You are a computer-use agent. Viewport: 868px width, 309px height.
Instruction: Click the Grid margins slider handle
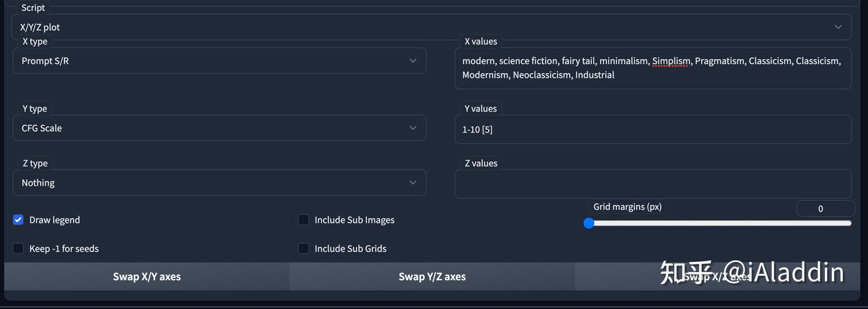pos(589,223)
